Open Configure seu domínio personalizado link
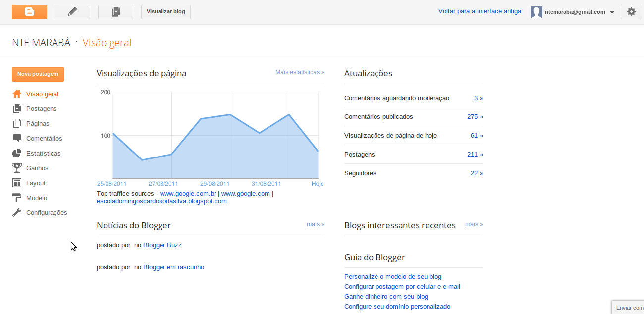 pos(397,306)
